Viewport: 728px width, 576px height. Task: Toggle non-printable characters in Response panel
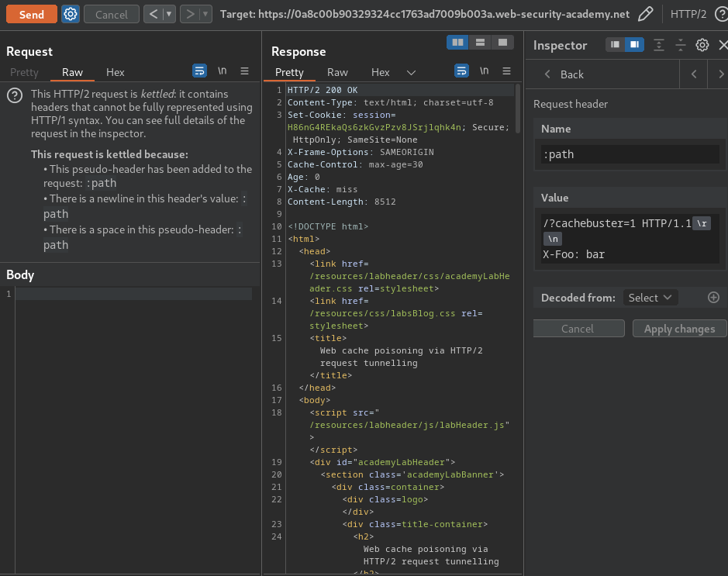pos(485,71)
